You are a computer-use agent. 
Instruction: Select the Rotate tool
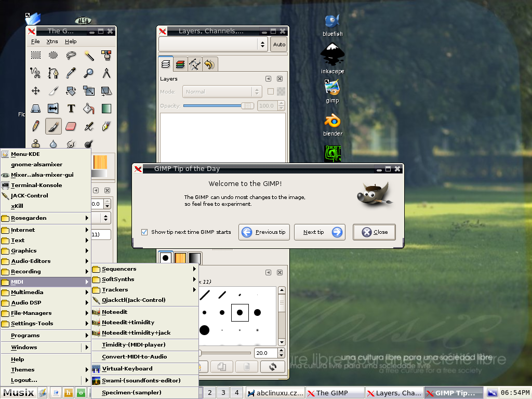pos(71,90)
